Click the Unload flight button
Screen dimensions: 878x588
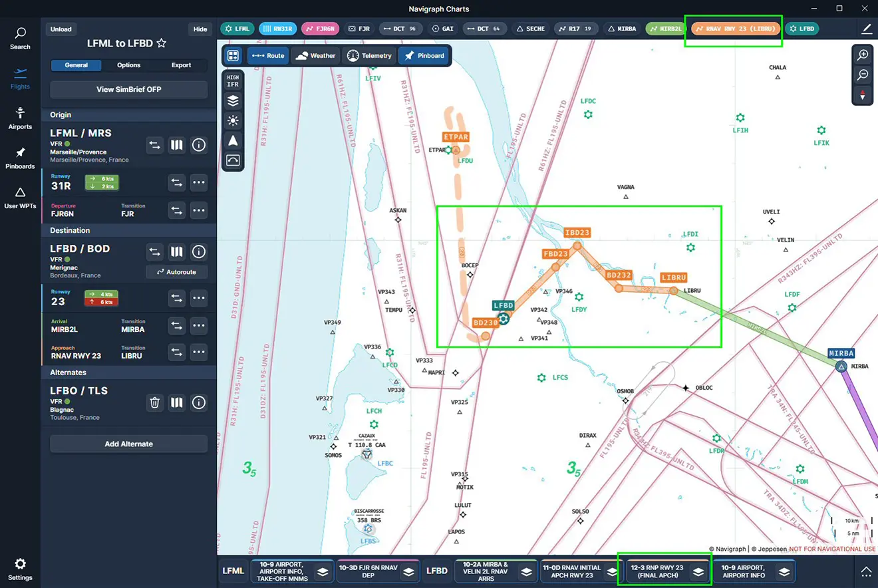[61, 29]
